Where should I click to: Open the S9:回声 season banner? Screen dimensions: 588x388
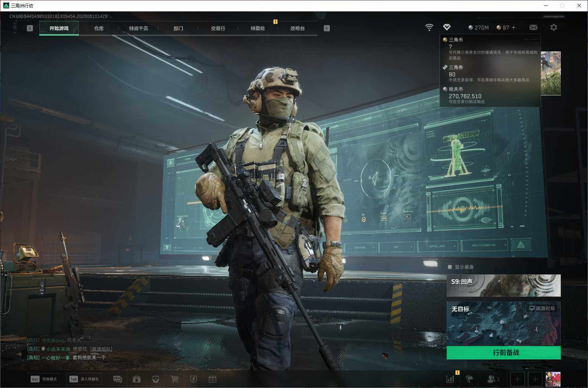coord(504,285)
